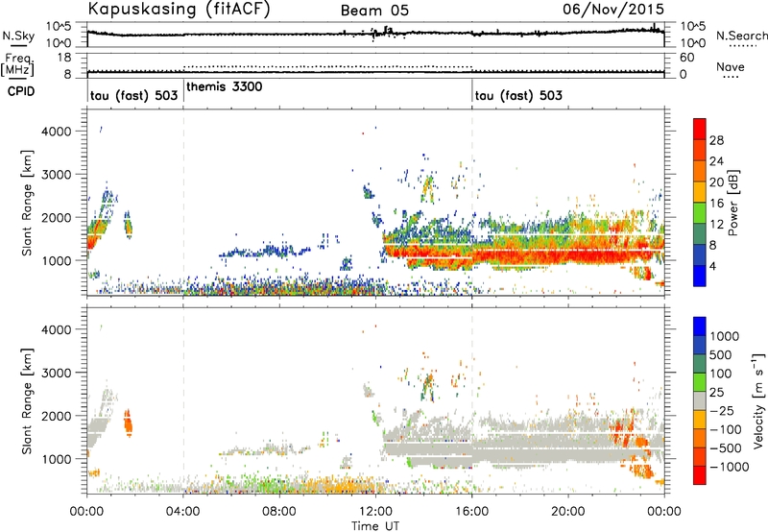The image size is (768, 532).
Task: Click the 'N.Sky' legend label
Action: coord(18,36)
